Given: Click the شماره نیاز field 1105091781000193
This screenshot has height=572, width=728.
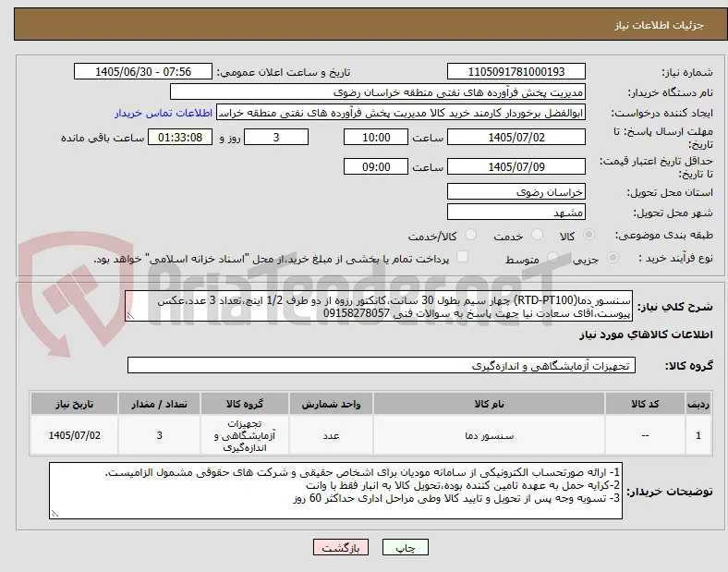Looking at the screenshot, I should tap(516, 71).
